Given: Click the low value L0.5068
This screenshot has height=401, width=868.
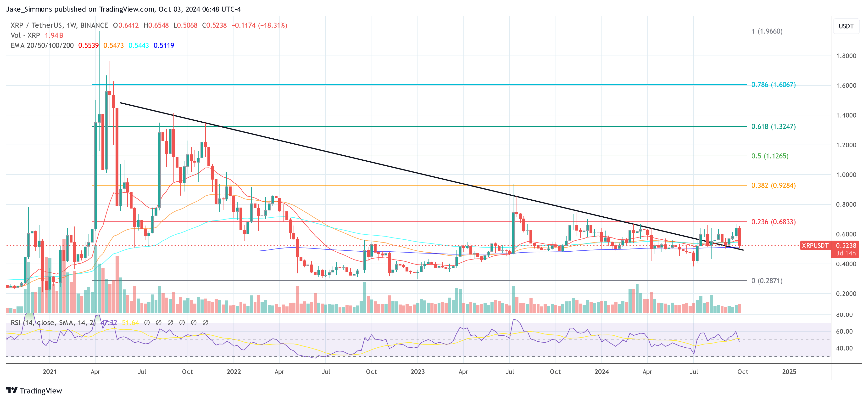Looking at the screenshot, I should pyautogui.click(x=185, y=25).
